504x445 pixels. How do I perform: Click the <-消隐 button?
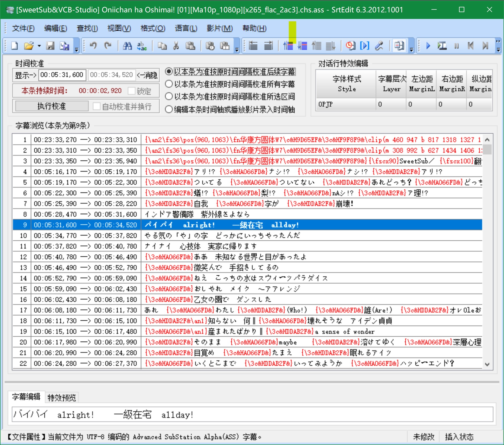pos(147,75)
